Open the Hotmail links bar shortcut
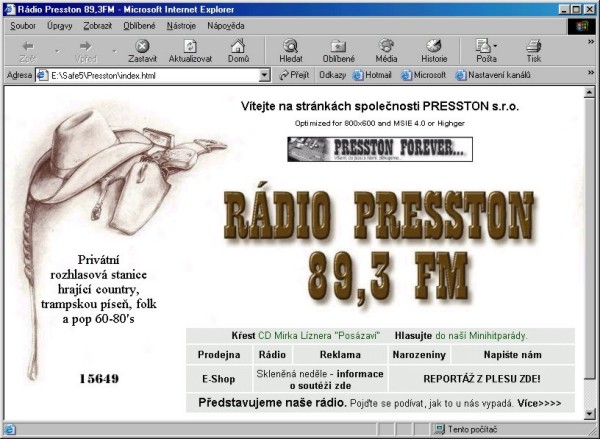Screen dimensions: 600x439 pyautogui.click(x=372, y=75)
